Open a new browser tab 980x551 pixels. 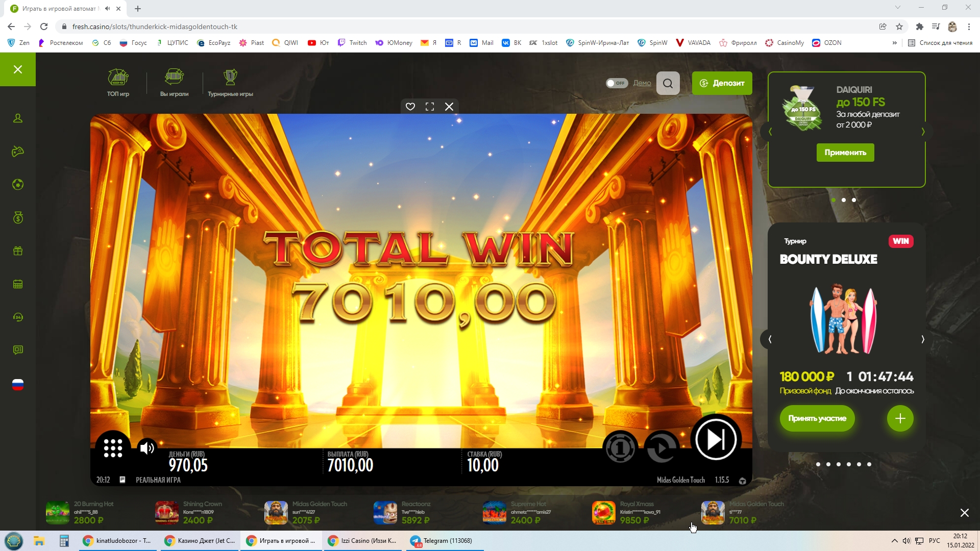138,9
